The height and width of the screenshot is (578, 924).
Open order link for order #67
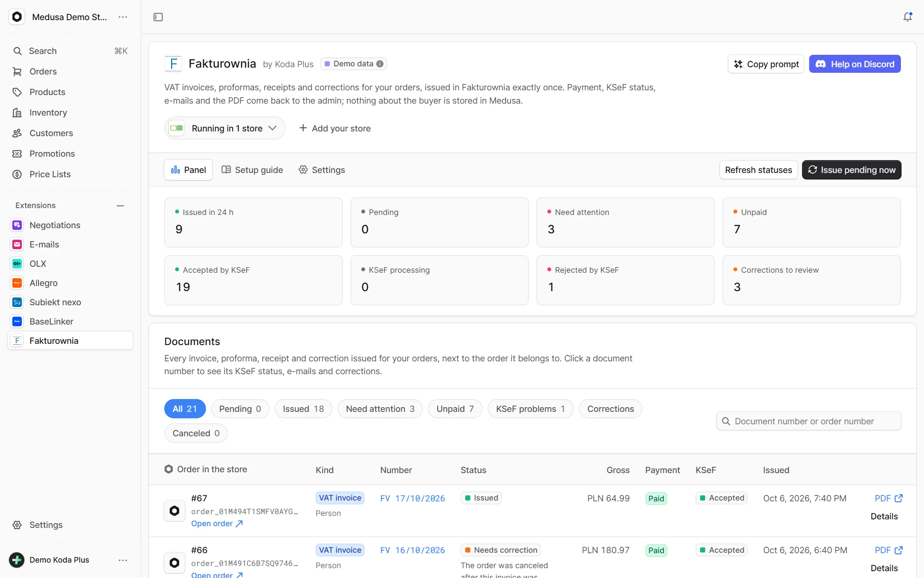coord(217,524)
